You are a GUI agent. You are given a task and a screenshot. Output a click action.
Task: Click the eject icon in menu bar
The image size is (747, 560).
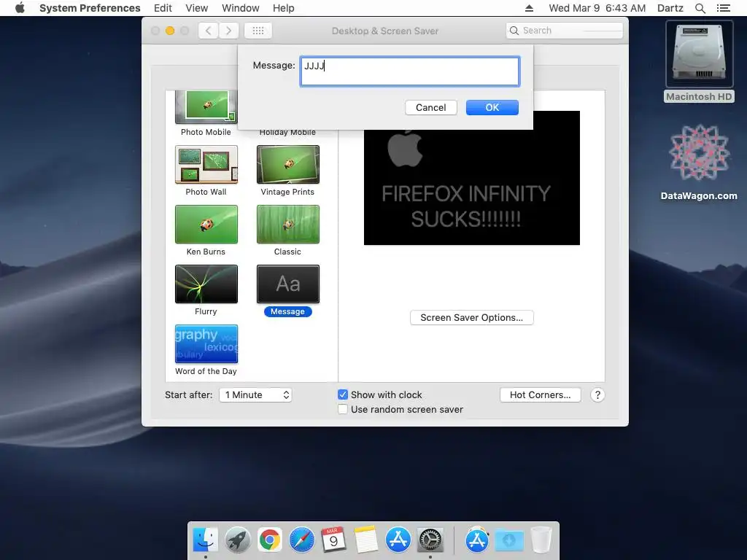click(x=530, y=8)
